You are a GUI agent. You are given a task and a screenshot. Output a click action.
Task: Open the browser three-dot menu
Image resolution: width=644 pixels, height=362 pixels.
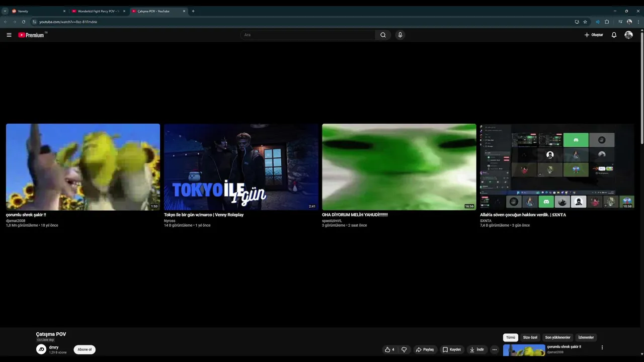point(638,22)
